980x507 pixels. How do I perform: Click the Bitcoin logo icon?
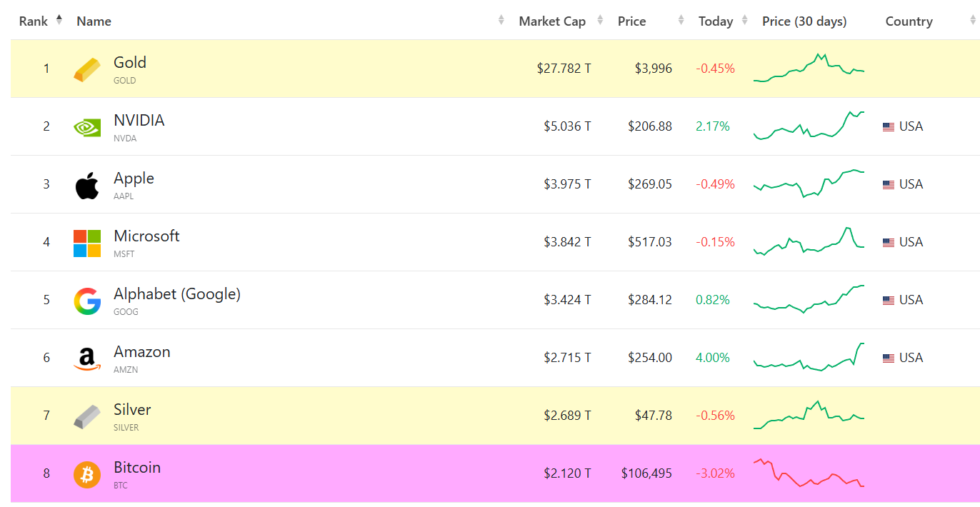click(87, 474)
